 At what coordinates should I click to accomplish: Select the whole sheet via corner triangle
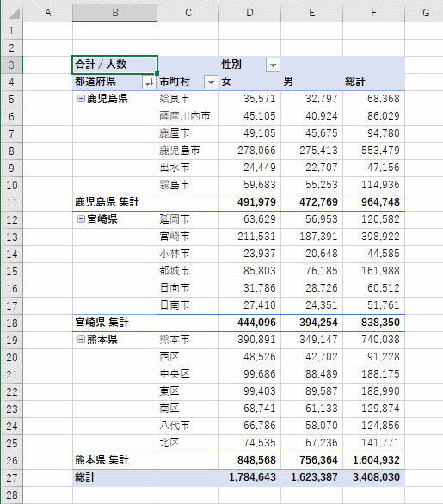12,13
